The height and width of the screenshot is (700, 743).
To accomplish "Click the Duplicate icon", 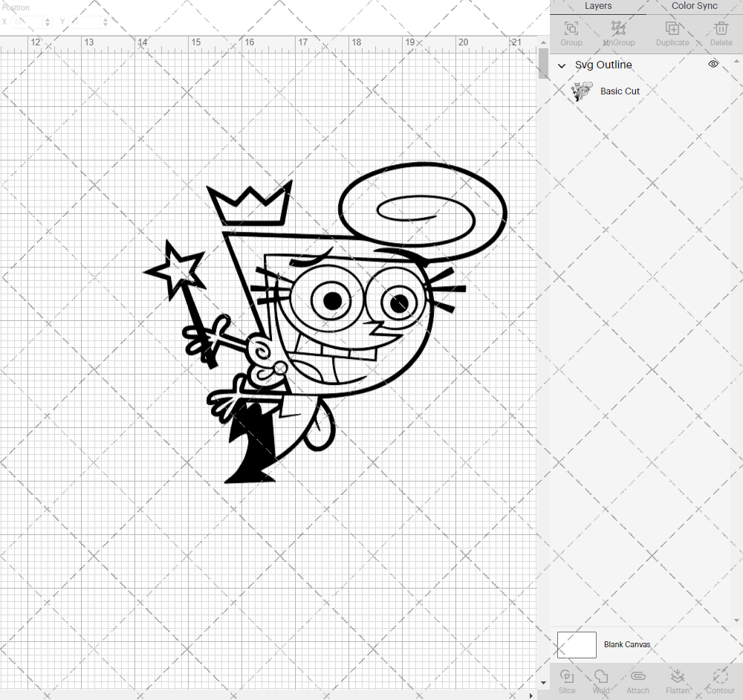I will [x=672, y=28].
